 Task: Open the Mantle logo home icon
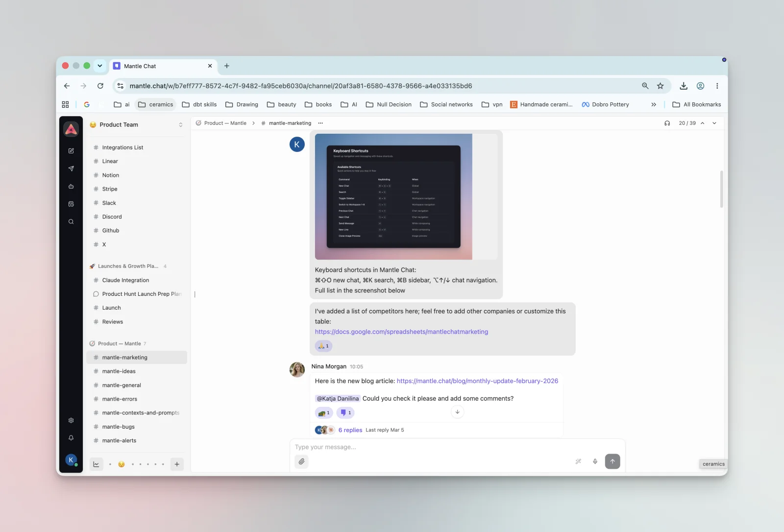(71, 129)
